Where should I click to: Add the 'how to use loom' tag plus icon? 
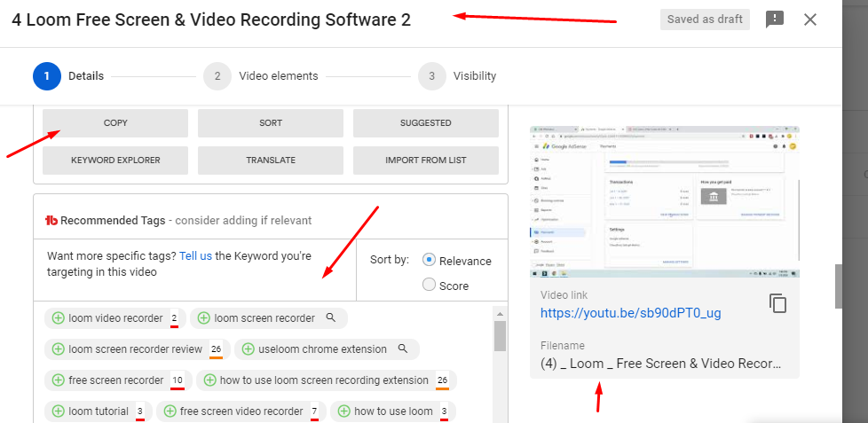(343, 411)
